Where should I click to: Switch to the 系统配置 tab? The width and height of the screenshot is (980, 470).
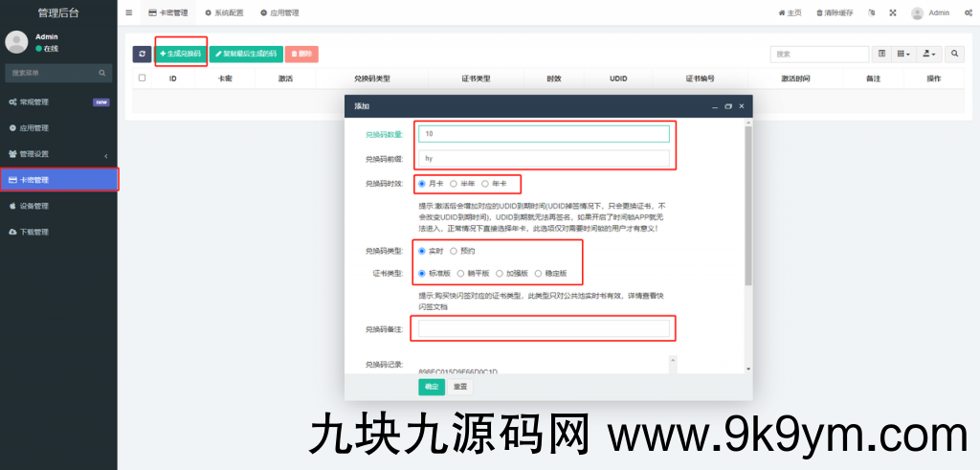point(224,12)
